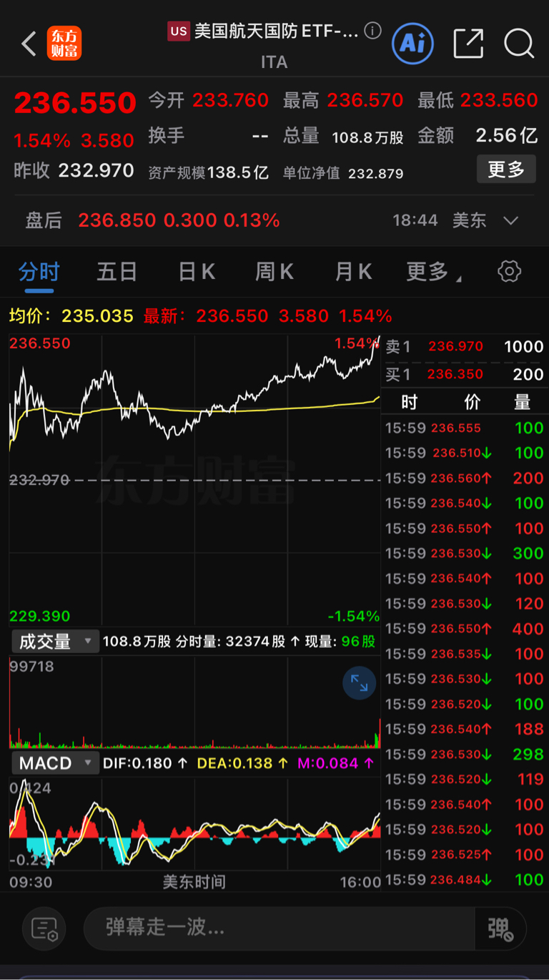549x980 pixels.
Task: Tap the M:0.084 MACD readout
Action: pyautogui.click(x=335, y=763)
